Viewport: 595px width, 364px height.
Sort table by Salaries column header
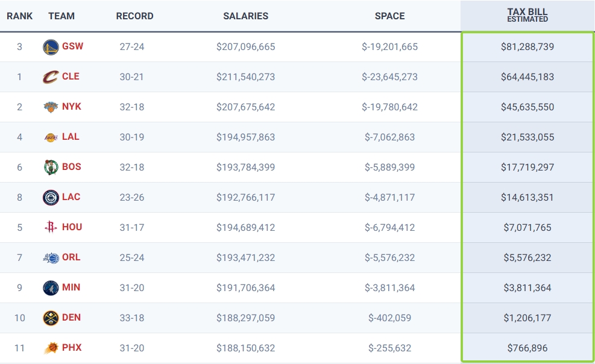coord(245,16)
